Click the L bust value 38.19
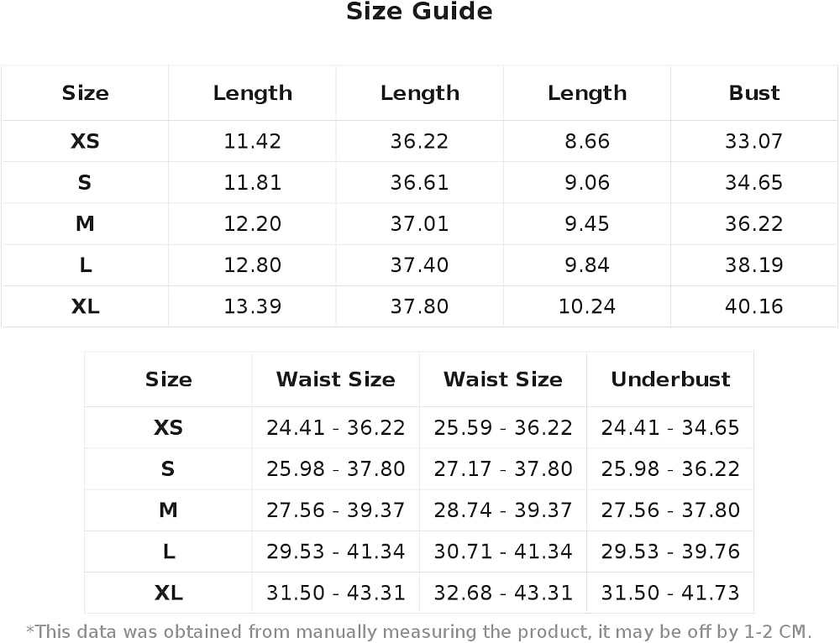Screen dimensions: 840x643 pyautogui.click(x=753, y=265)
